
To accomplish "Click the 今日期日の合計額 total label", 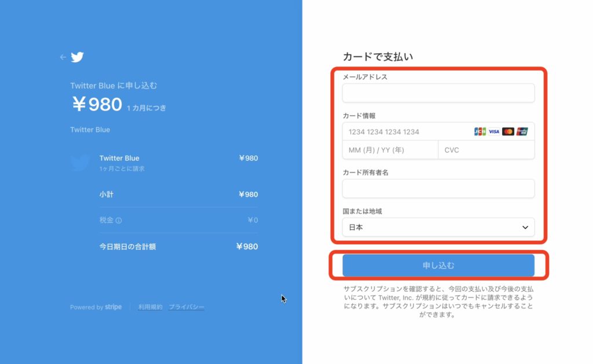I will click(x=127, y=247).
